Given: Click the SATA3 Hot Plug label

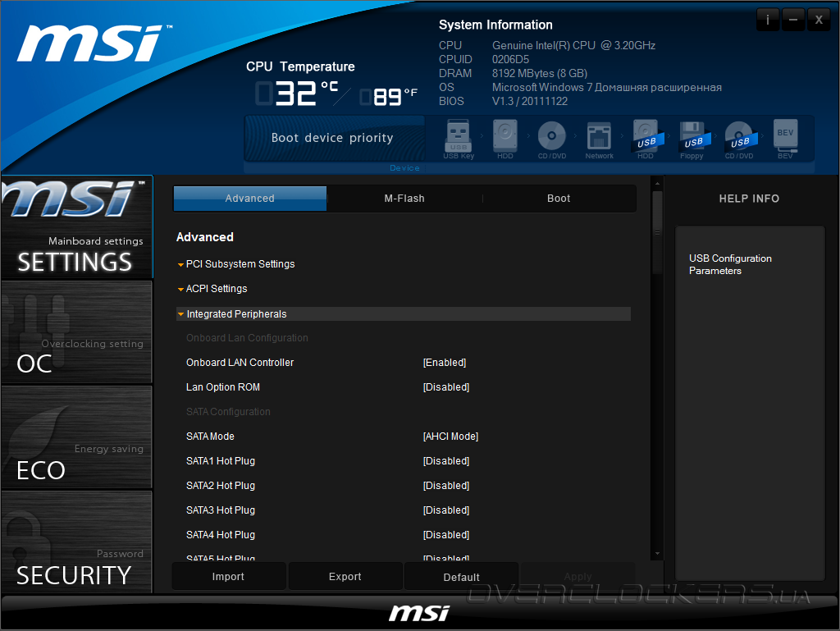Looking at the screenshot, I should (220, 510).
